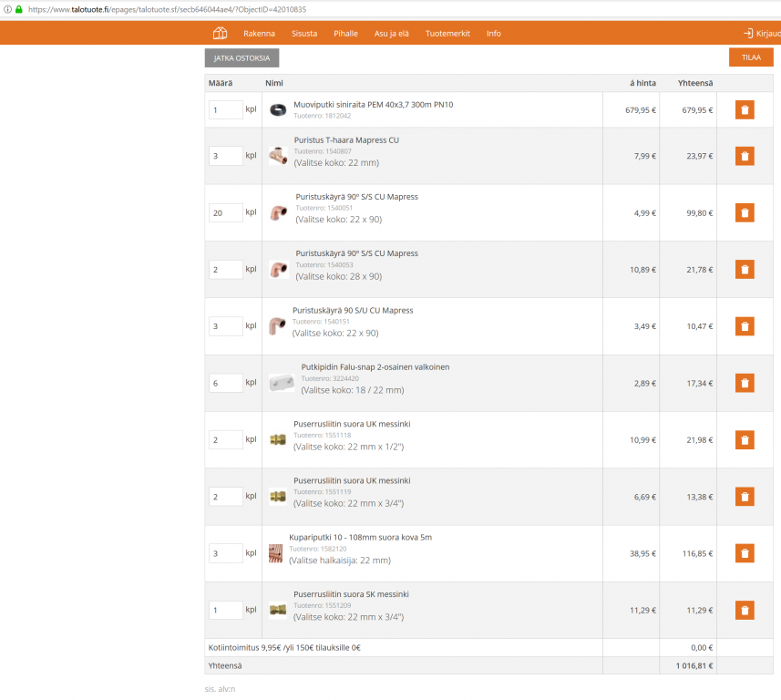Viewport: 781px width, 700px height.
Task: Delete Kupariputki 10 - 108mm row
Action: tap(745, 553)
